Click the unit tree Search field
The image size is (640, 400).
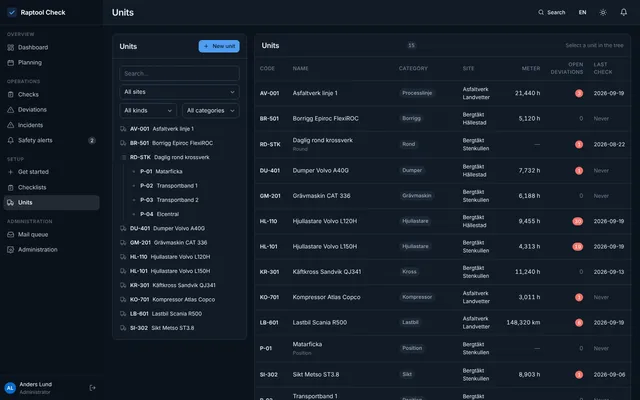179,73
